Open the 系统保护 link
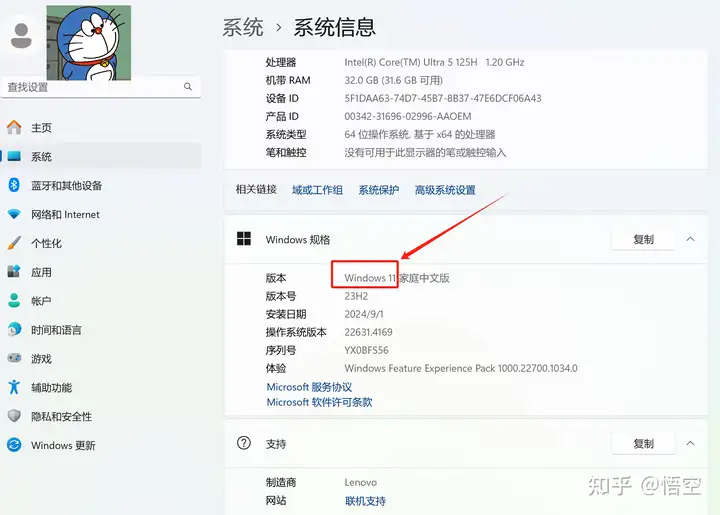 (x=379, y=190)
